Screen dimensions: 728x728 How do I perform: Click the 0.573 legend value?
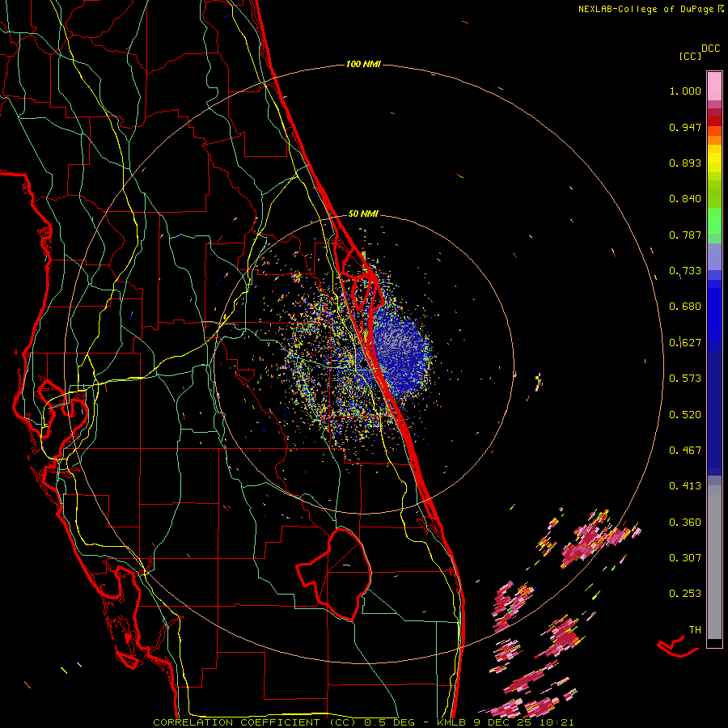pyautogui.click(x=685, y=379)
